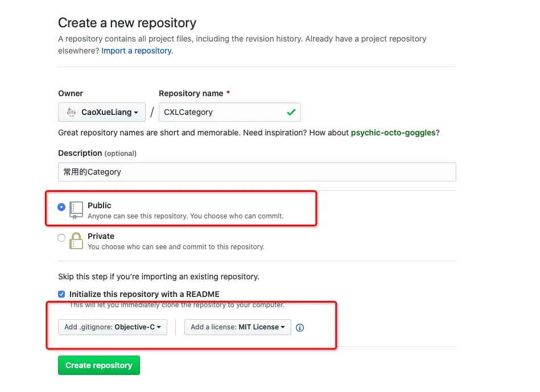The width and height of the screenshot is (540, 392).
Task: Click the Create a new repository heading
Action: tap(127, 23)
